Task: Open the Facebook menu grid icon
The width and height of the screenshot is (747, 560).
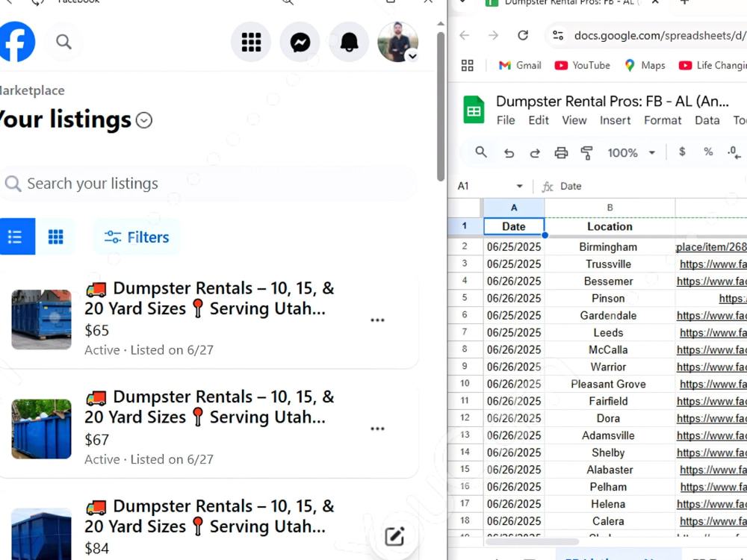Action: coord(251,43)
